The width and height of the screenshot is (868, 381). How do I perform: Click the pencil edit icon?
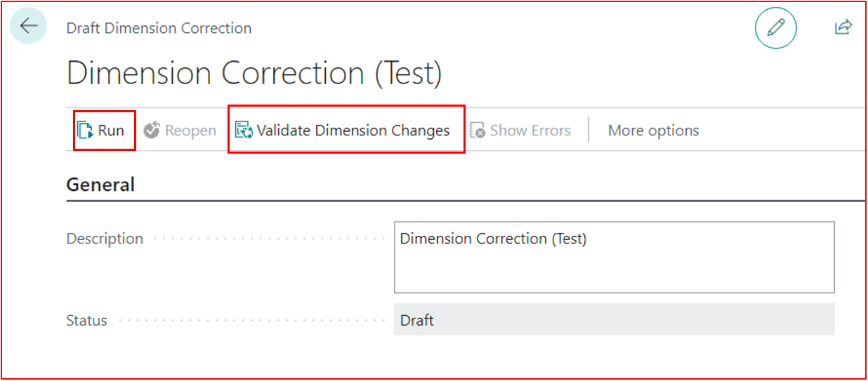coord(775,28)
